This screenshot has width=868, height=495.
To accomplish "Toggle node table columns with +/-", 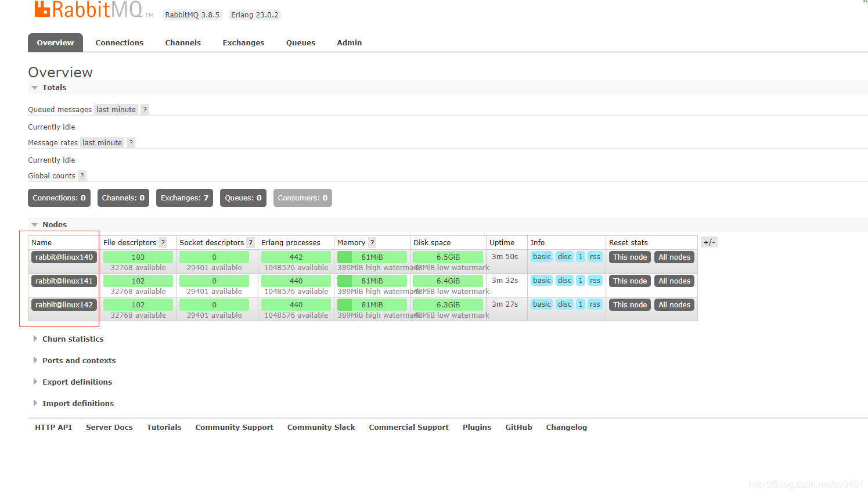I will click(x=709, y=242).
